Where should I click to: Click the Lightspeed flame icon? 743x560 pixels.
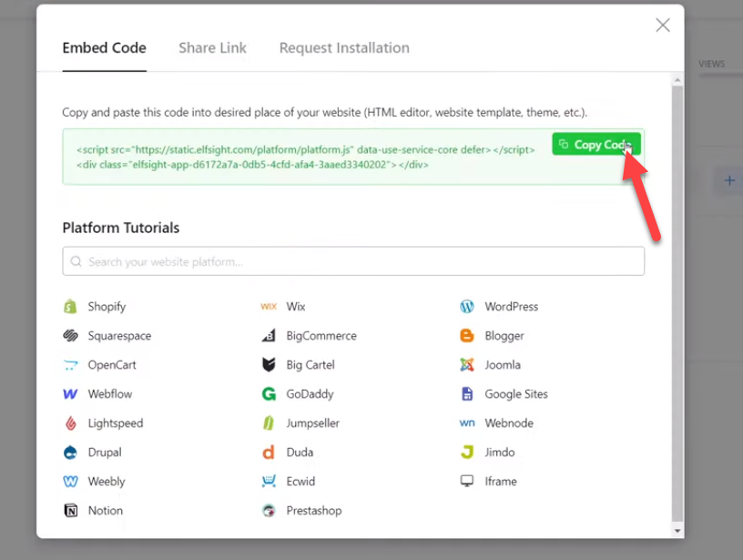click(x=71, y=423)
